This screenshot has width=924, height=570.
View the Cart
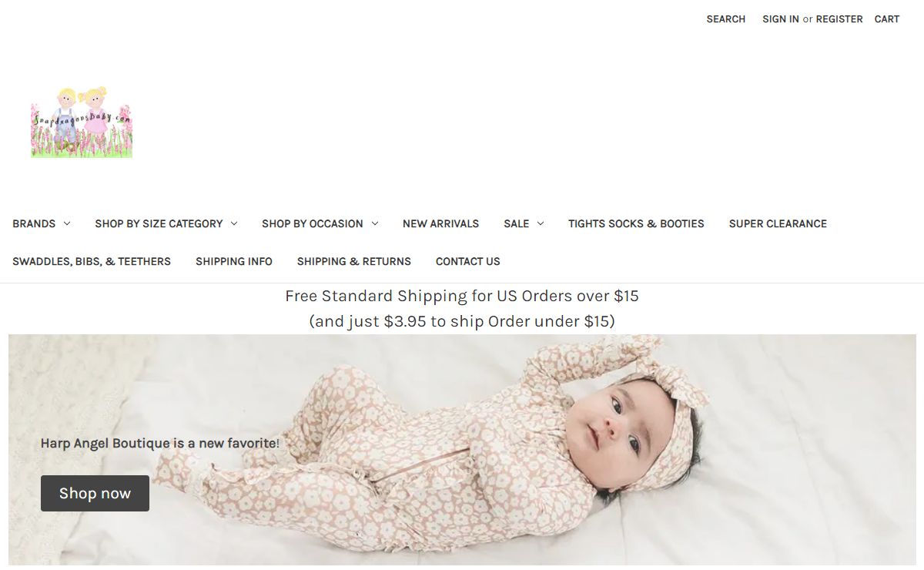pyautogui.click(x=886, y=19)
